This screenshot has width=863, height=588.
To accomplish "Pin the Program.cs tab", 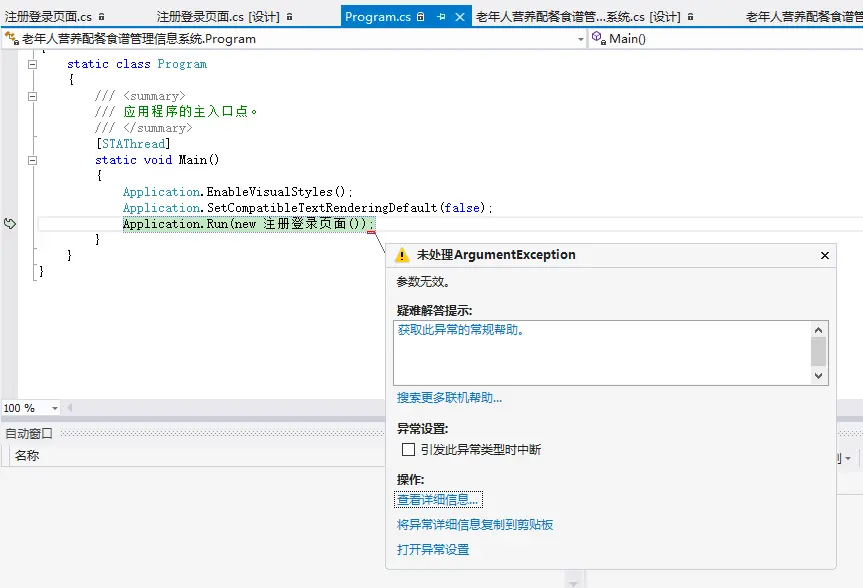I will pos(441,17).
